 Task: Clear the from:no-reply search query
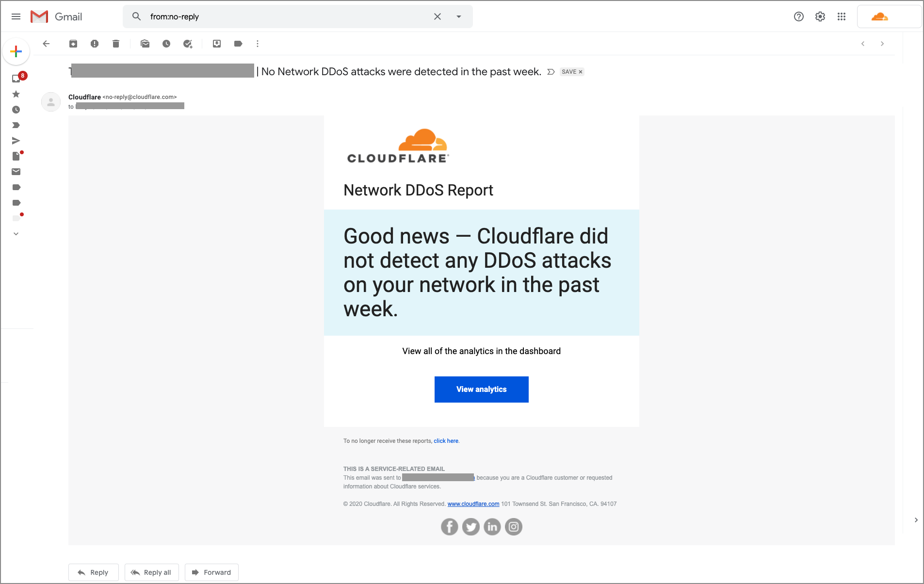pyautogui.click(x=438, y=16)
